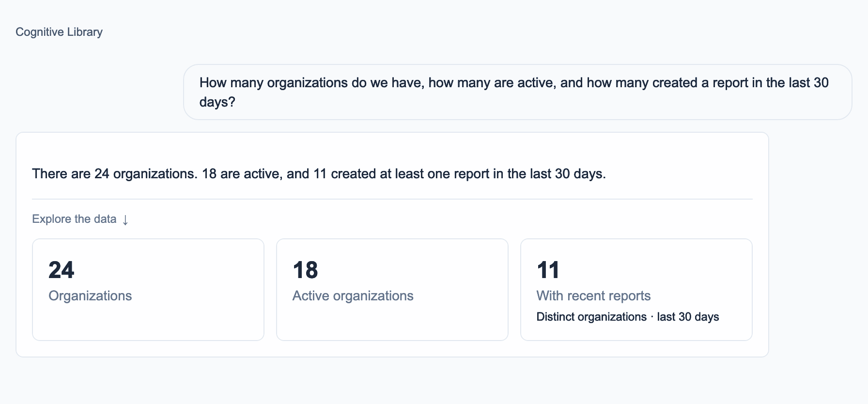
Task: Click the 'Distinct organizations · last 30 days' caption
Action: (x=628, y=317)
